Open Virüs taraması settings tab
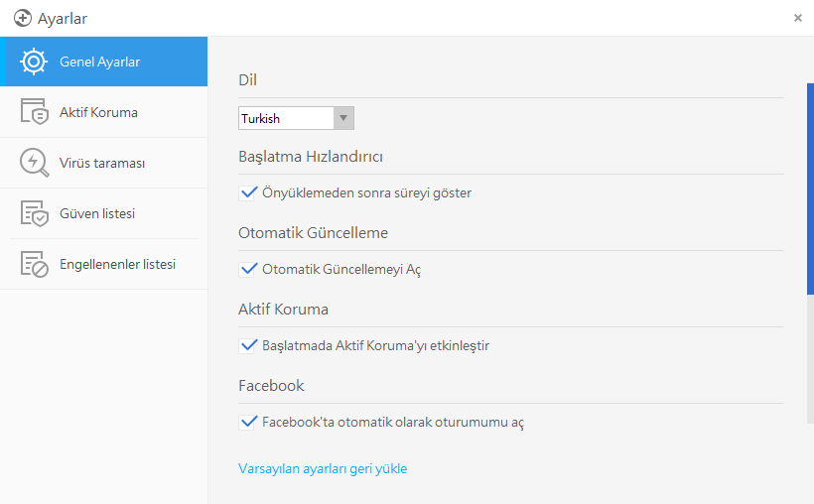The image size is (814, 504). [x=104, y=163]
